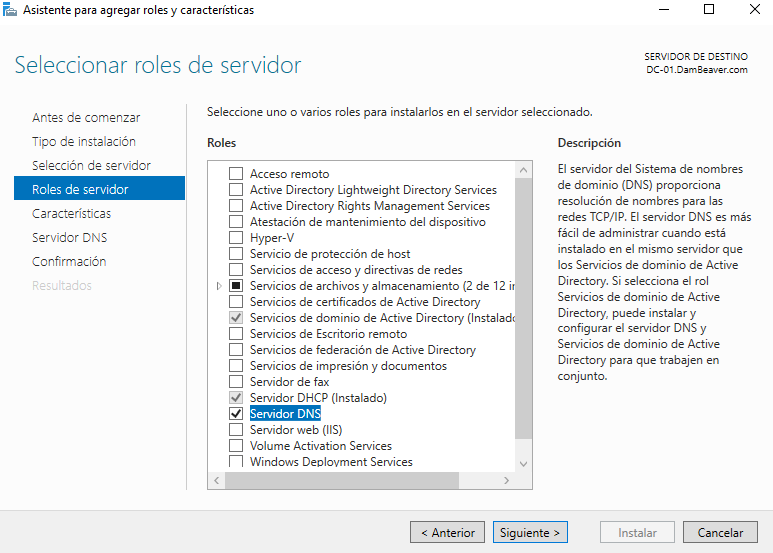
Task: Click the roles list scroll down arrow
Action: tap(524, 464)
